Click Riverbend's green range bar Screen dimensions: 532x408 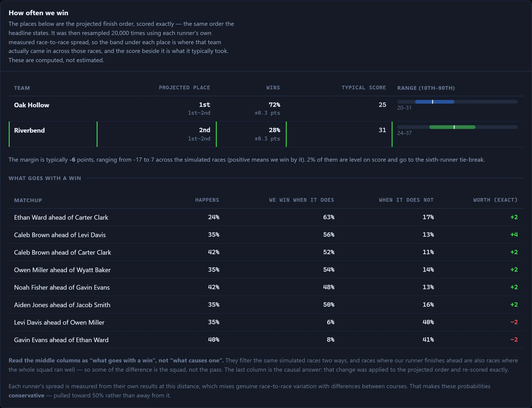pyautogui.click(x=452, y=127)
